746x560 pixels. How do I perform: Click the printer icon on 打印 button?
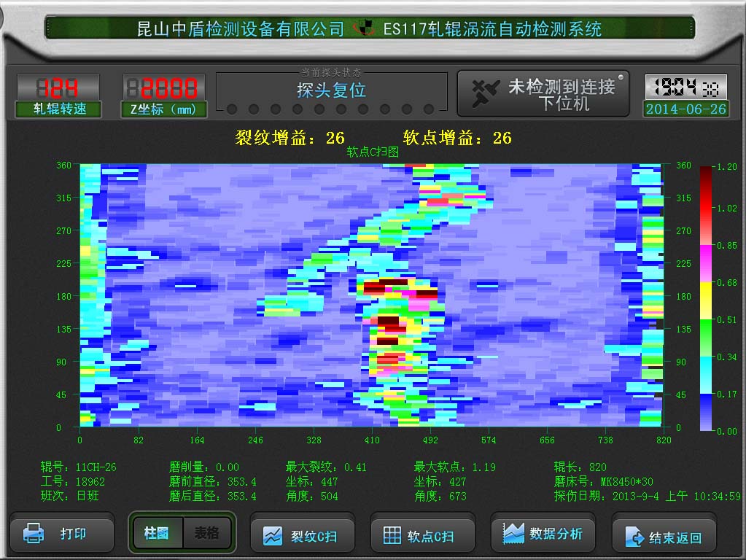pyautogui.click(x=34, y=533)
